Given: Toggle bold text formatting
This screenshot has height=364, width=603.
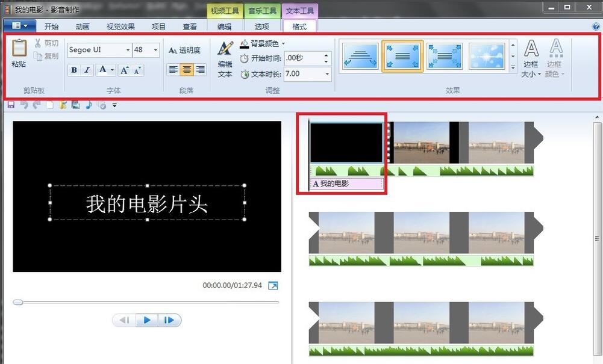Looking at the screenshot, I should pos(74,70).
